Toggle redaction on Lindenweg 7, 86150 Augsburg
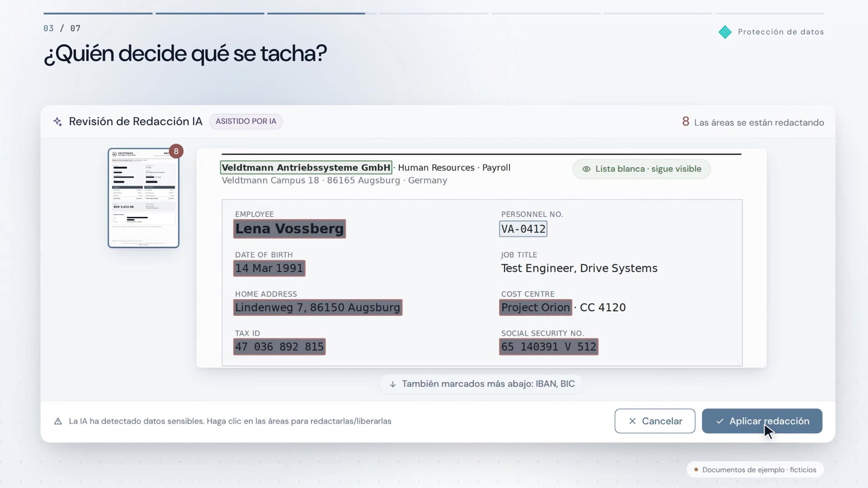Image resolution: width=868 pixels, height=488 pixels. [x=318, y=307]
